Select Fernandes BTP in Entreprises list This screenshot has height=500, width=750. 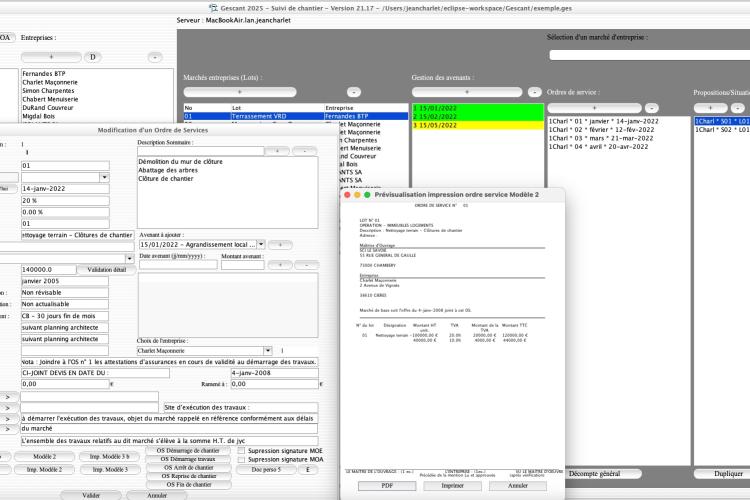click(97, 74)
